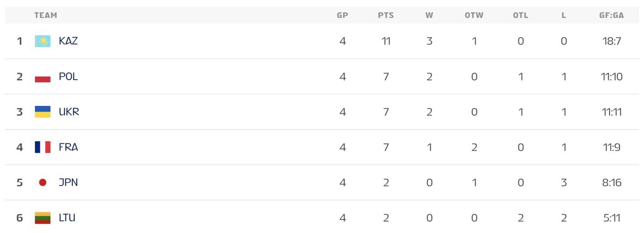This screenshot has height=233, width=644.
Task: Open the JPN team entry
Action: [x=68, y=182]
